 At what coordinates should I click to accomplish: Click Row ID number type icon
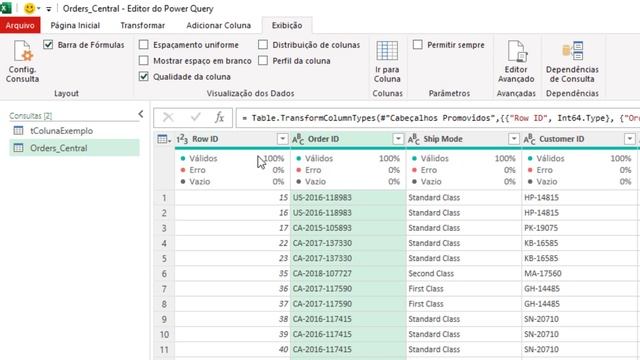(x=182, y=139)
